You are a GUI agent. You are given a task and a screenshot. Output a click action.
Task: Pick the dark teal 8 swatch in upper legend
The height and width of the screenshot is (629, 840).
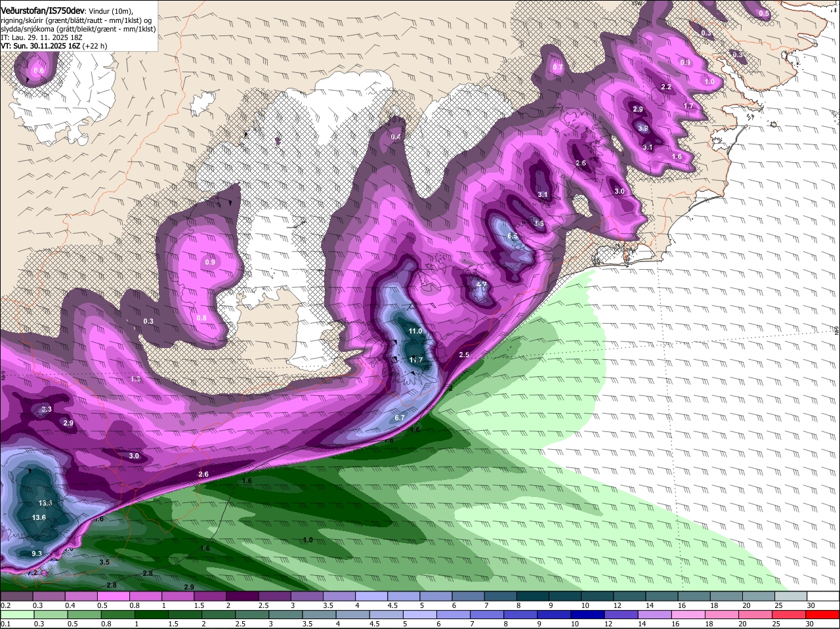[x=533, y=596]
